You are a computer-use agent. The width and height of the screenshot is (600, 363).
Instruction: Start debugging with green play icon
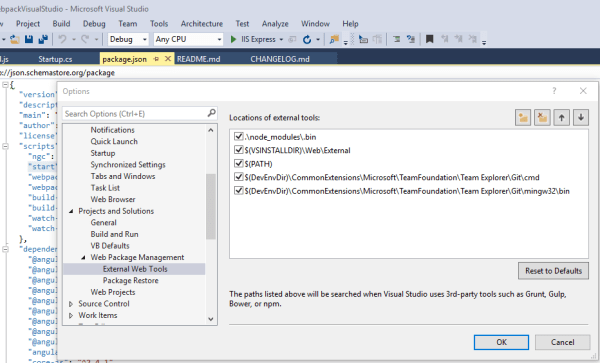coord(233,39)
